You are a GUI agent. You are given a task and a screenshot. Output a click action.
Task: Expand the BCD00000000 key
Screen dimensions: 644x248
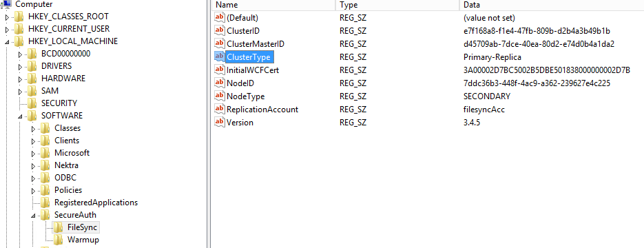21,54
